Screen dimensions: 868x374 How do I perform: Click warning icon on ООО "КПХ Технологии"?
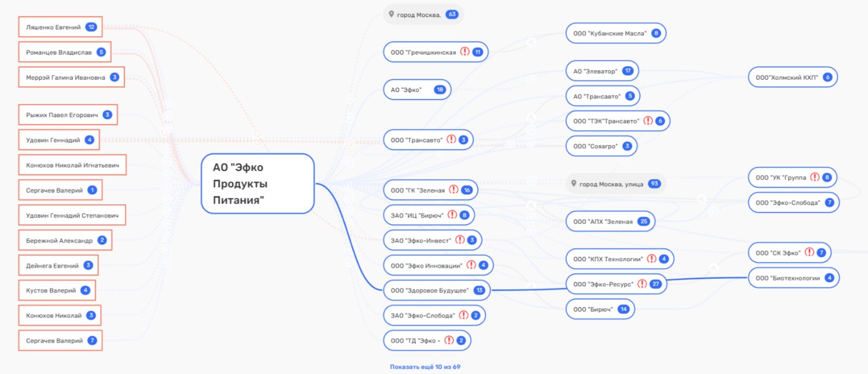tap(651, 259)
